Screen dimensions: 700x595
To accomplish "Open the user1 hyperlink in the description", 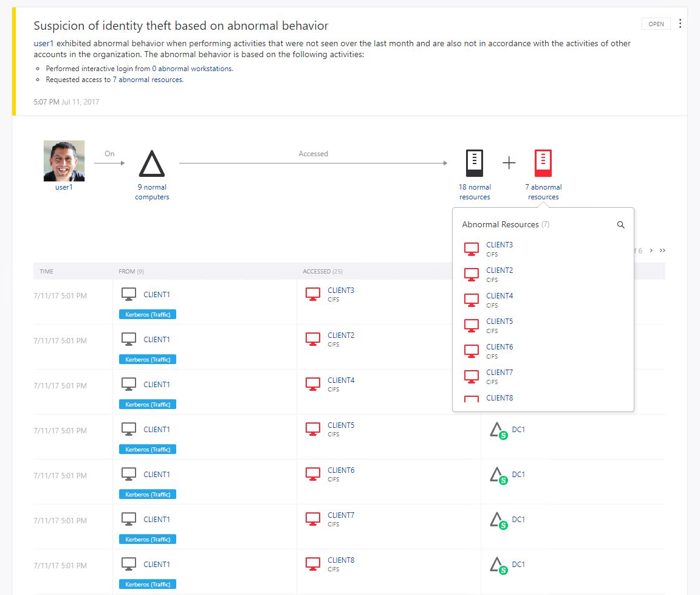I will point(43,43).
